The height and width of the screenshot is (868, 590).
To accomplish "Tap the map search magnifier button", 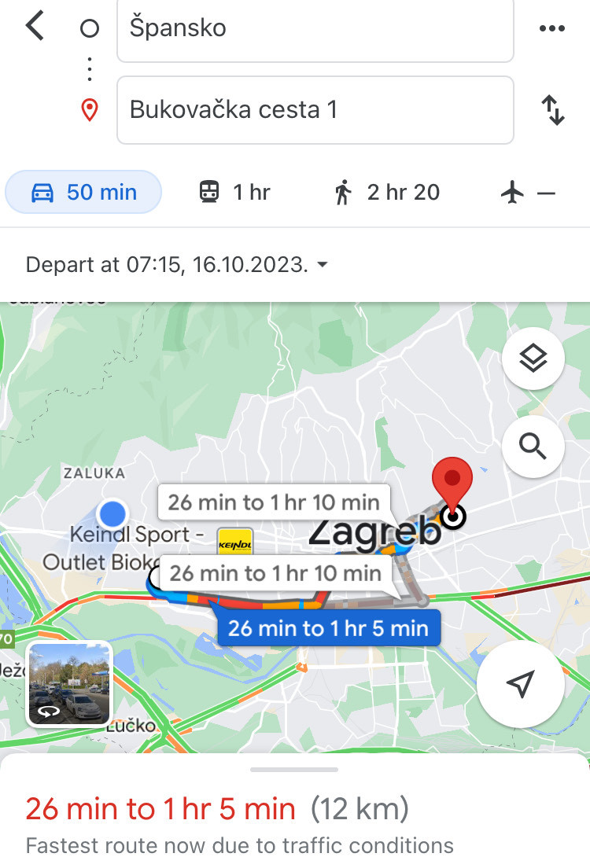I will [x=533, y=446].
